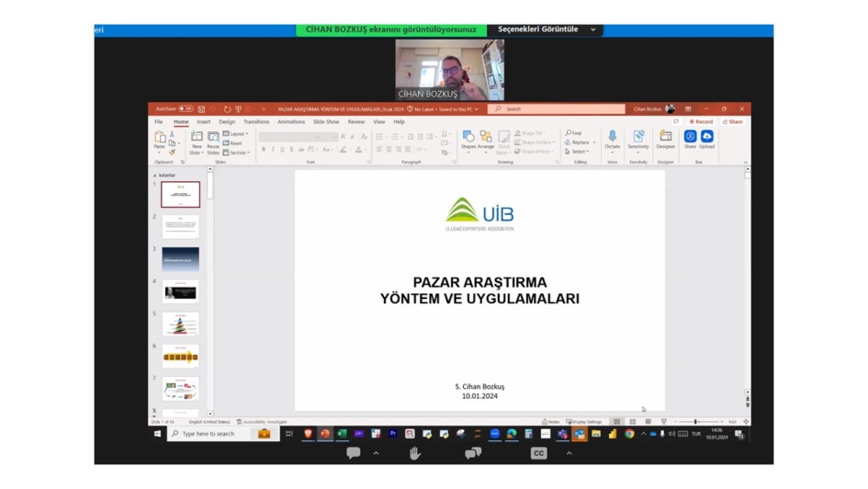868x489 pixels.
Task: Toggle Notes pane in status bar
Action: [551, 422]
